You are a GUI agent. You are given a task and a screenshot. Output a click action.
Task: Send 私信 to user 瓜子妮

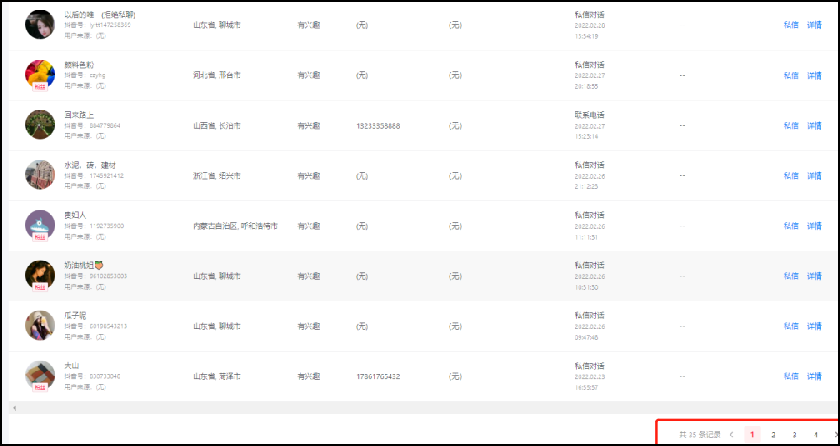pos(791,326)
